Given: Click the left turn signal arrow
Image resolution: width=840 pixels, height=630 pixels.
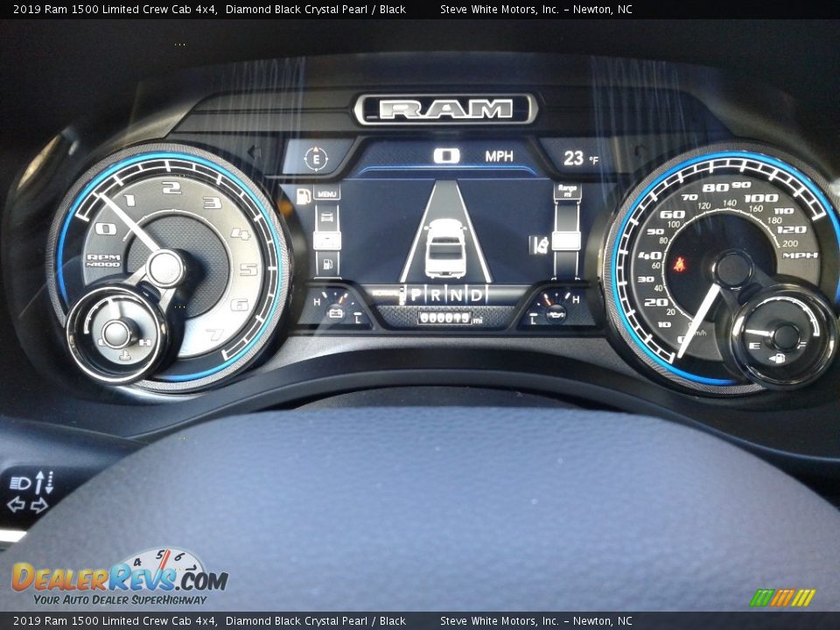Looking at the screenshot, I should click(x=16, y=504).
